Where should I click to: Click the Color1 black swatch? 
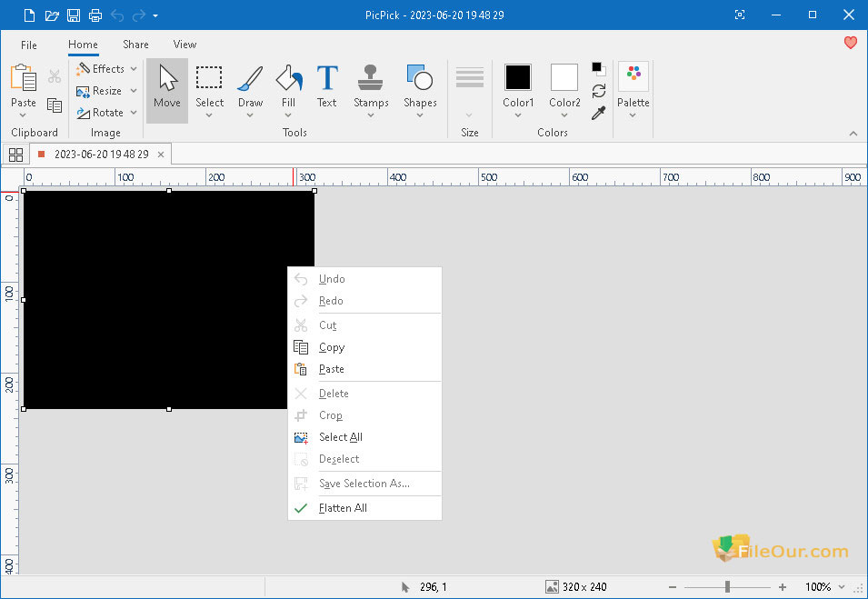pyautogui.click(x=518, y=77)
